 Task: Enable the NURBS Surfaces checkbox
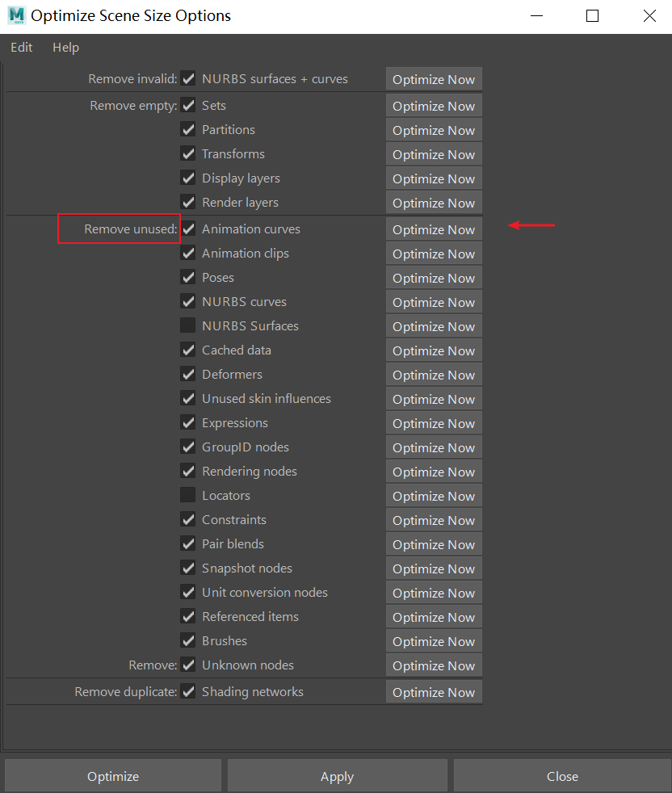pyautogui.click(x=188, y=325)
